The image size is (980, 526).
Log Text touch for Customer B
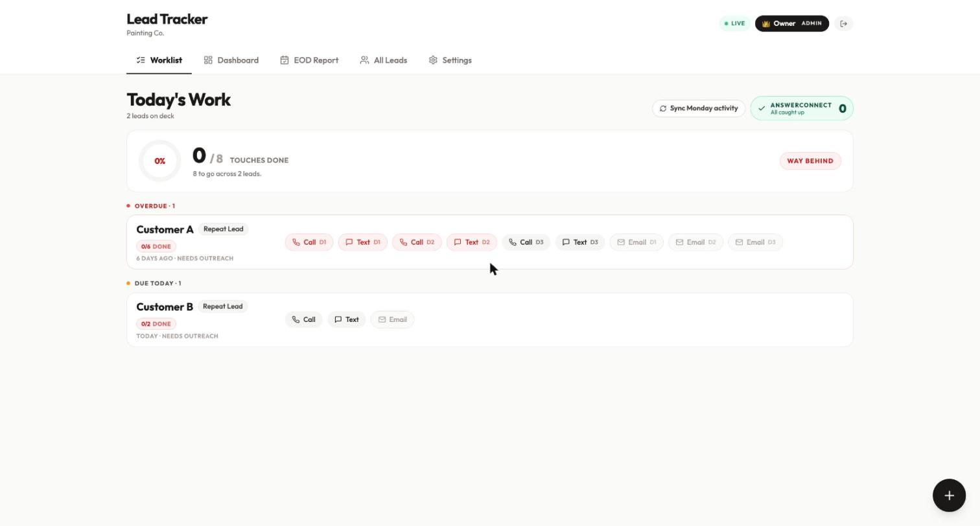[x=347, y=320]
